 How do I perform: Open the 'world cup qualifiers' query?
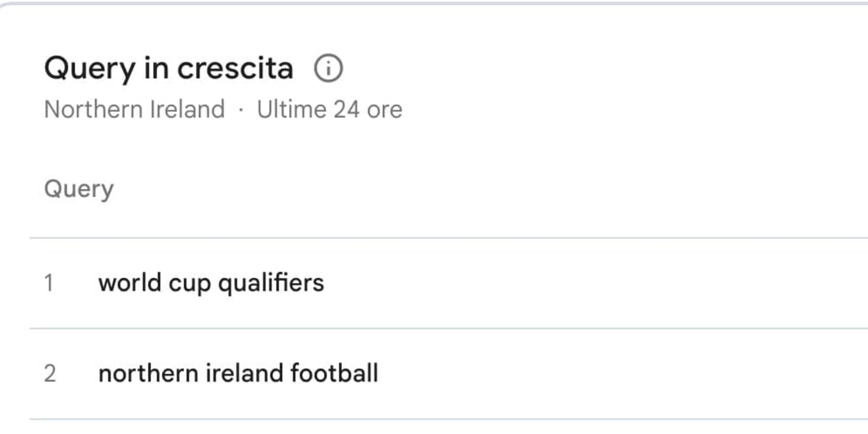(x=211, y=283)
